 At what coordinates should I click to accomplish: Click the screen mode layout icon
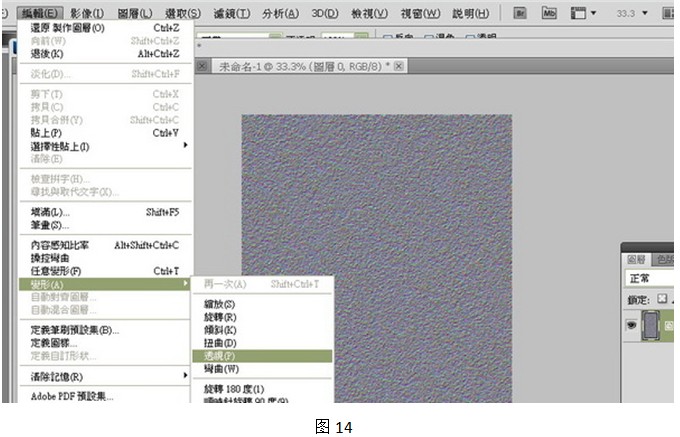[x=578, y=13]
